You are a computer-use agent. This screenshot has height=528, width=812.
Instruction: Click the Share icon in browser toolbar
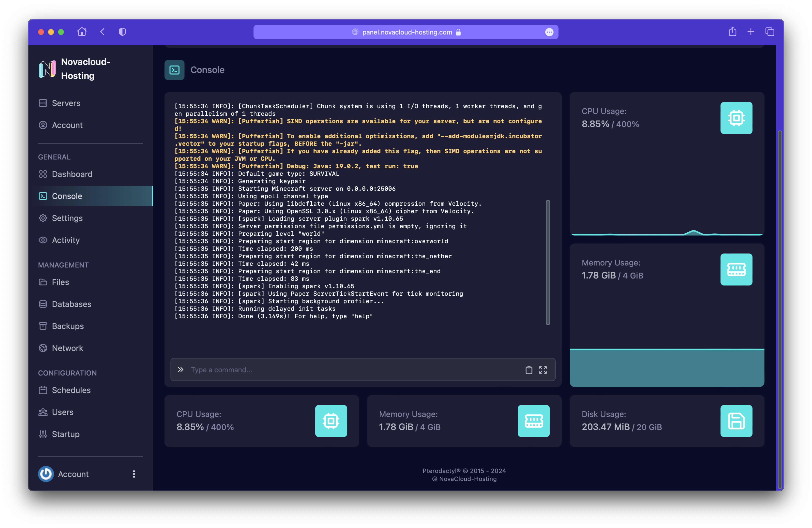coord(732,32)
